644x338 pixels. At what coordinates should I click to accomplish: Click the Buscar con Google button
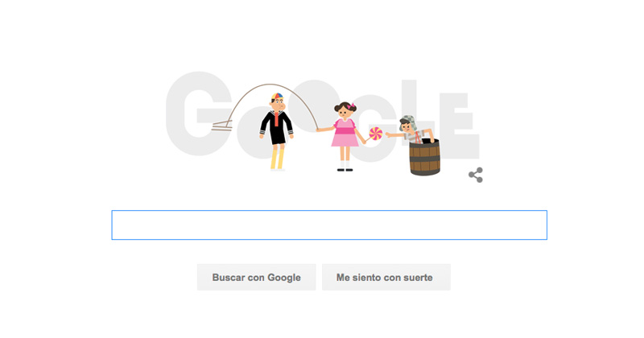tap(256, 278)
